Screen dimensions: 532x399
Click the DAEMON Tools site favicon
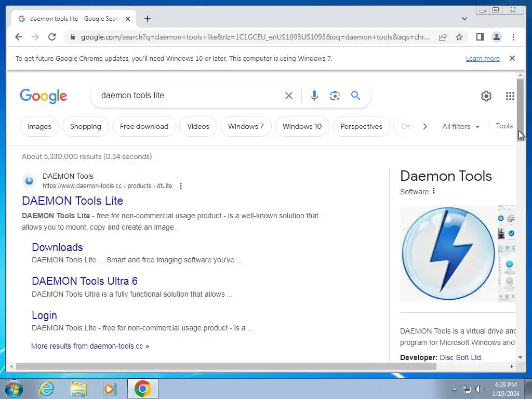29,180
